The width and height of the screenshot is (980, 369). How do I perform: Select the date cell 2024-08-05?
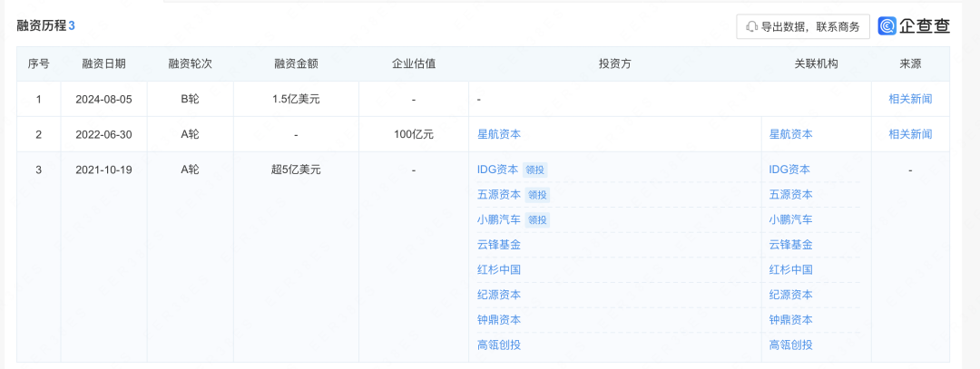103,99
